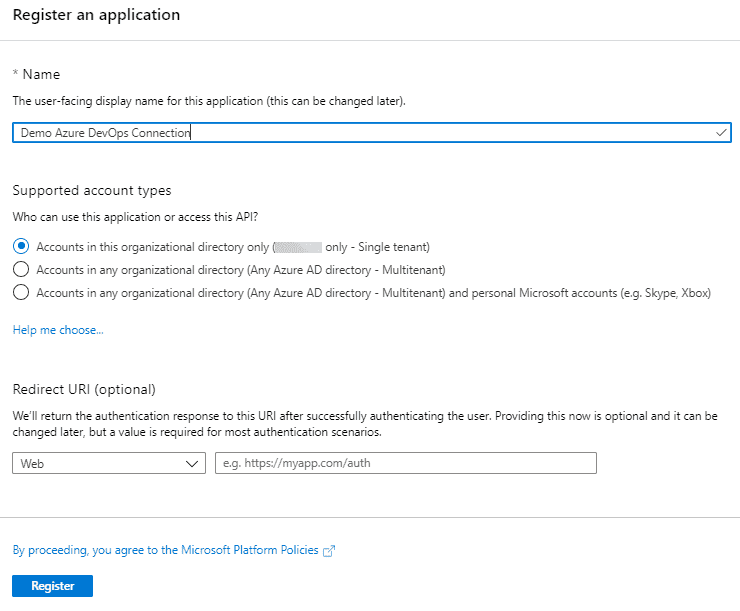The image size is (740, 611).
Task: Click the Register button
Action: 52,586
